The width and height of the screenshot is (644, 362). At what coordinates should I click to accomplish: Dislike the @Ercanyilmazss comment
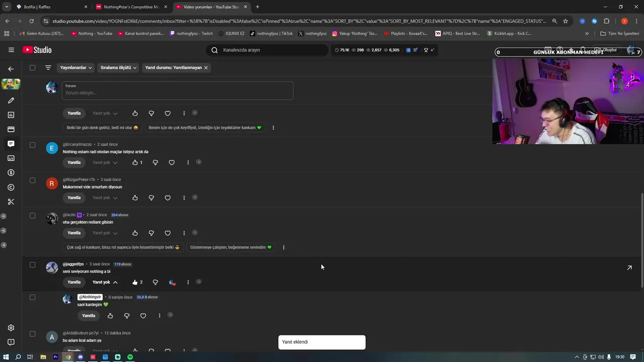pyautogui.click(x=155, y=162)
